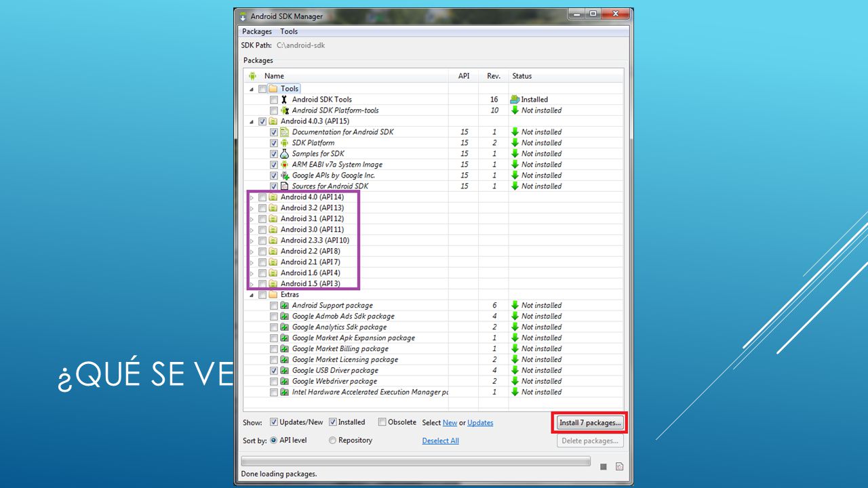868x488 pixels.
Task: Click the Sources for Android SDK icon
Action: [x=285, y=186]
